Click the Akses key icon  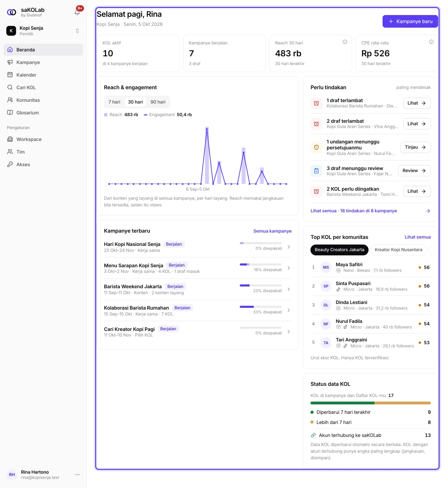pyautogui.click(x=10, y=164)
